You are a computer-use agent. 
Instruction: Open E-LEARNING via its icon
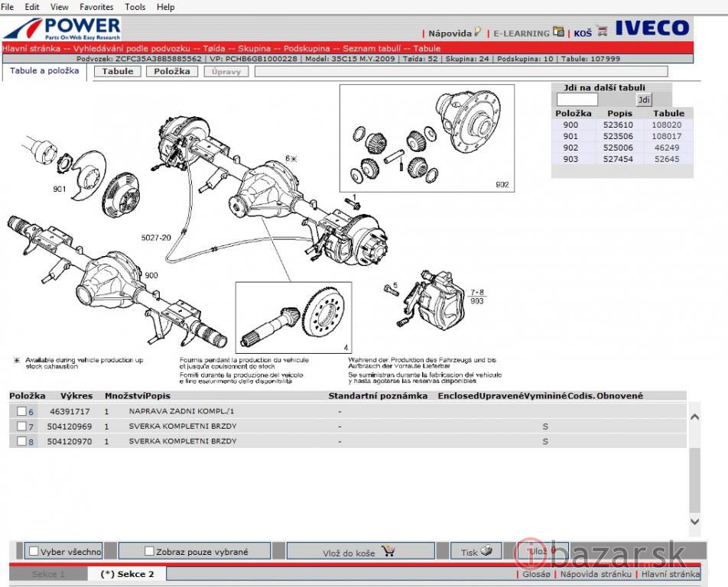(559, 32)
